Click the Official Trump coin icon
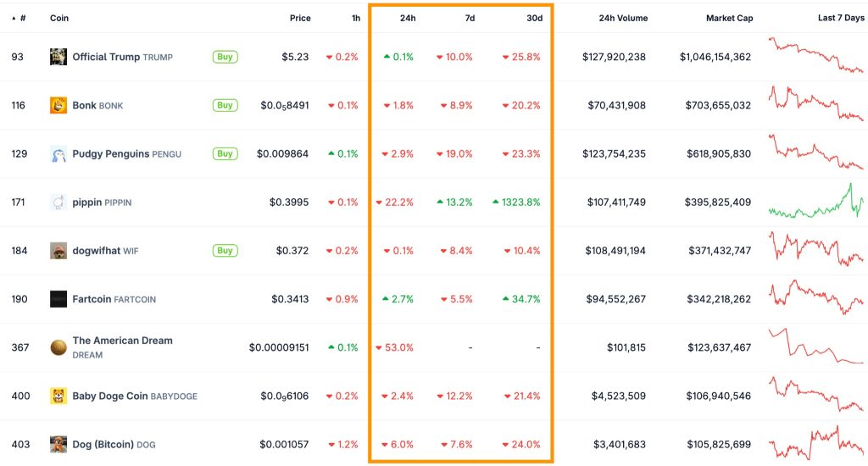The width and height of the screenshot is (868, 466). pyautogui.click(x=58, y=57)
